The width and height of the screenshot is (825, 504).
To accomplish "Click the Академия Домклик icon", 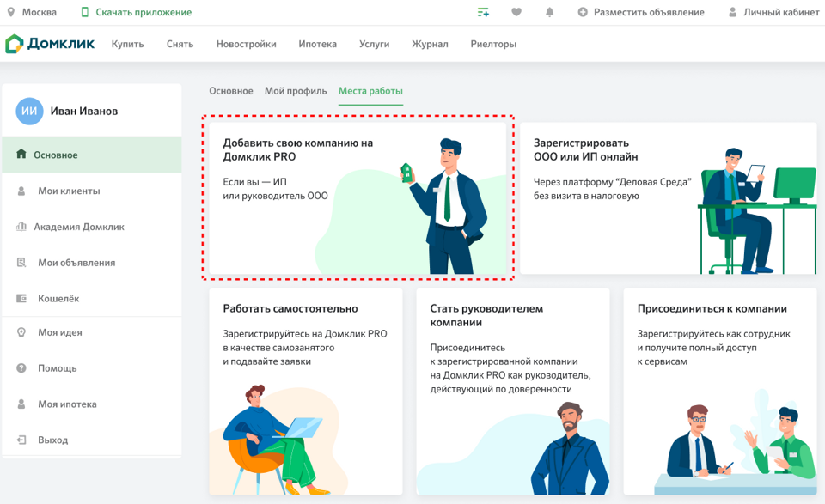I will click(21, 227).
